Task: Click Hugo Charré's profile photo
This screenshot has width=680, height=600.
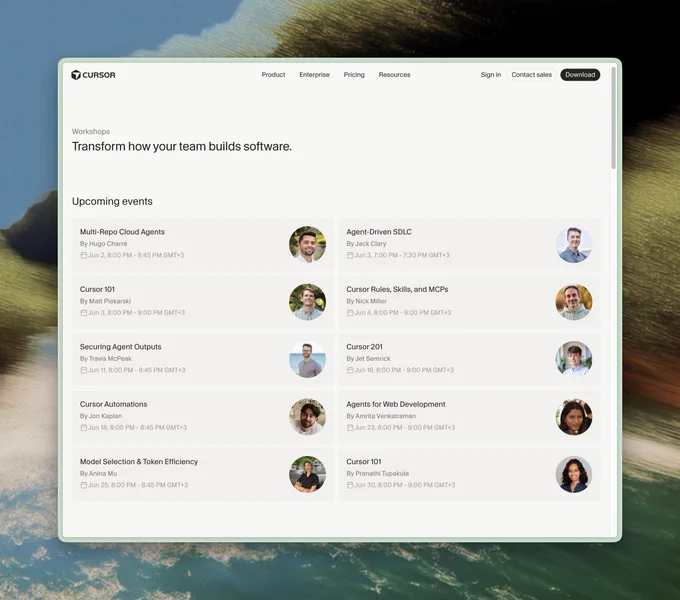Action: (307, 244)
